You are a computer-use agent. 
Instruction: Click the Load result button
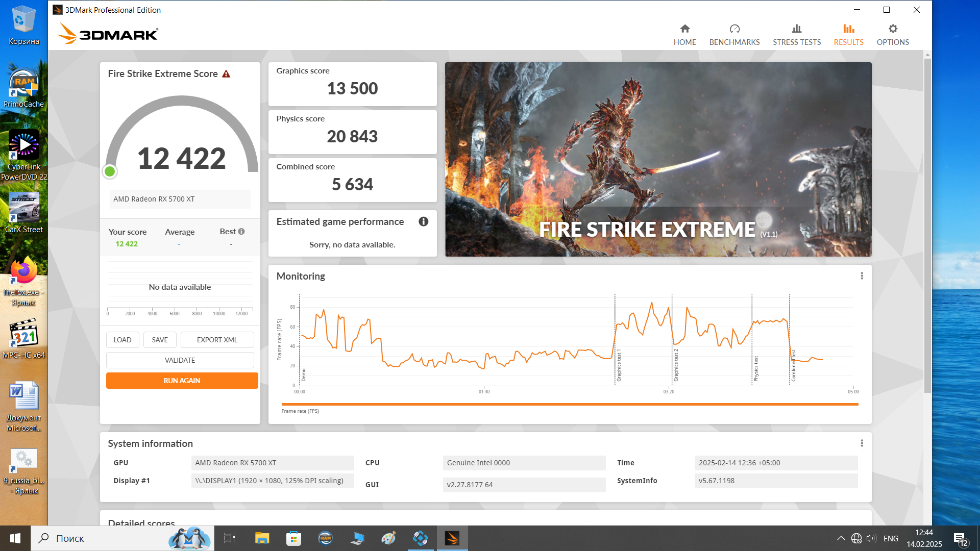pyautogui.click(x=122, y=340)
